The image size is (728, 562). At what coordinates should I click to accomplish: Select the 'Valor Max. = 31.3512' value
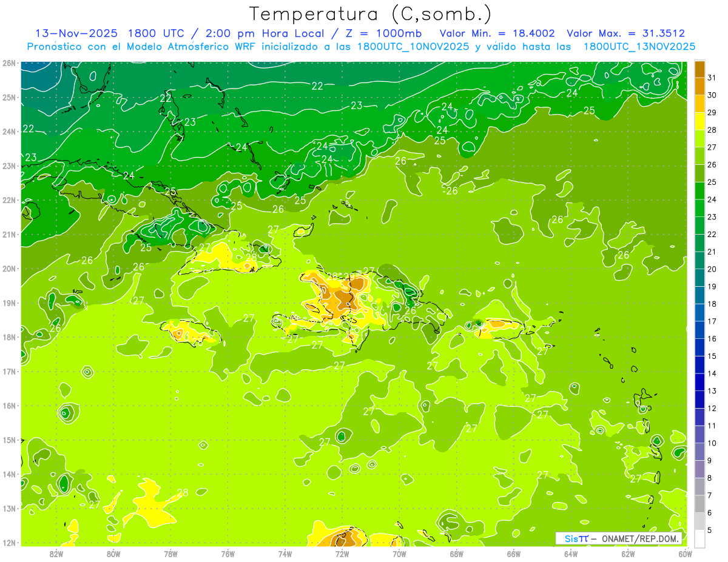[626, 33]
